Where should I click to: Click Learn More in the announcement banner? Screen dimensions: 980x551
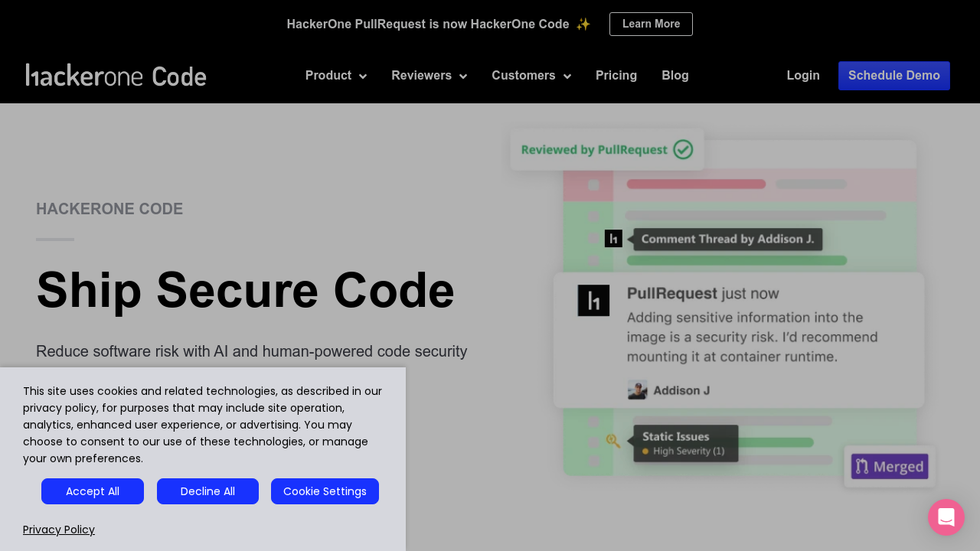(x=651, y=24)
